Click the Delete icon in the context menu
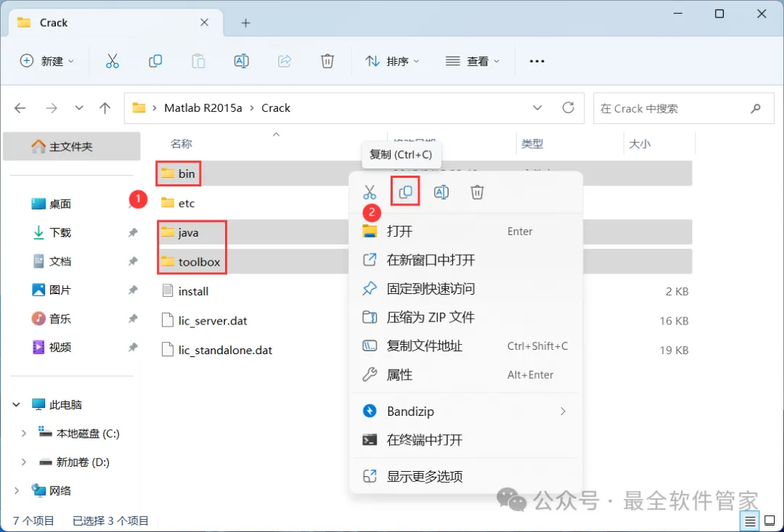 click(x=477, y=192)
